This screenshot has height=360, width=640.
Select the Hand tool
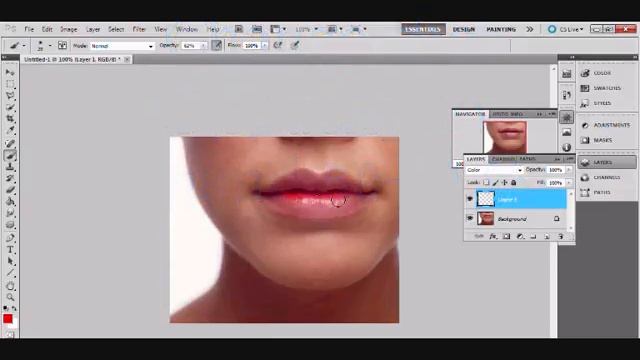pyautogui.click(x=10, y=286)
